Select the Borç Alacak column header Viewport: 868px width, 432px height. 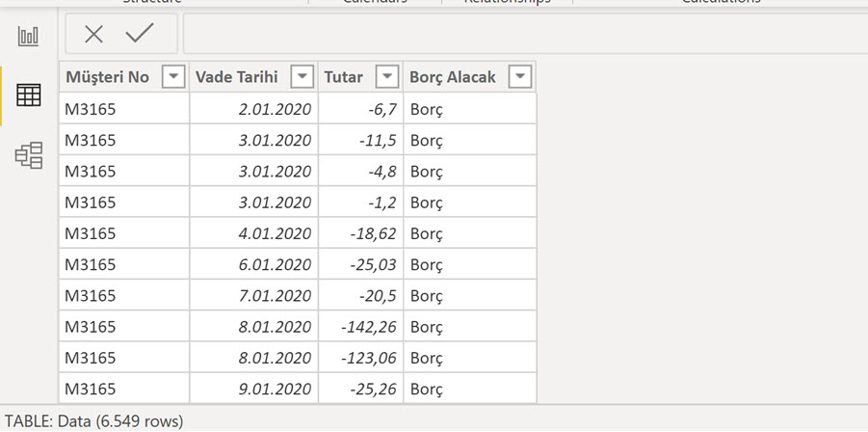(469, 77)
